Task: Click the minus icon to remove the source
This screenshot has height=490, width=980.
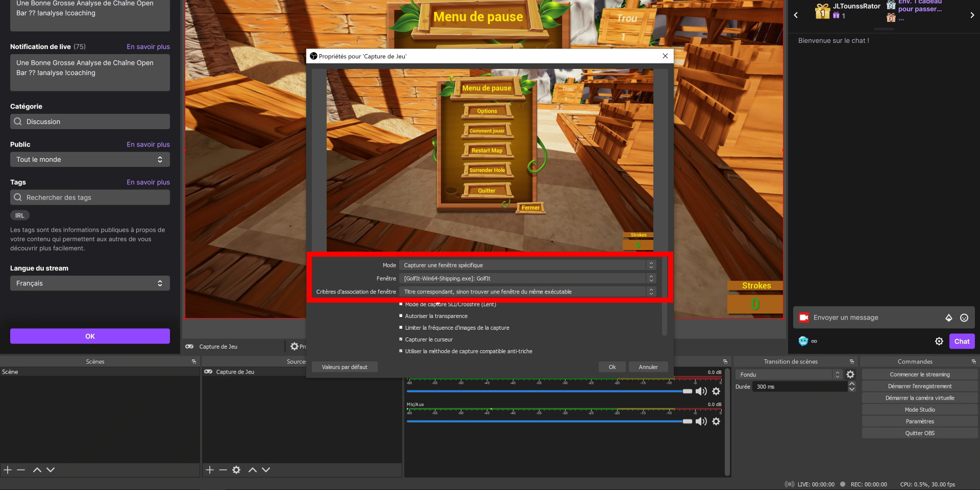Action: [223, 470]
